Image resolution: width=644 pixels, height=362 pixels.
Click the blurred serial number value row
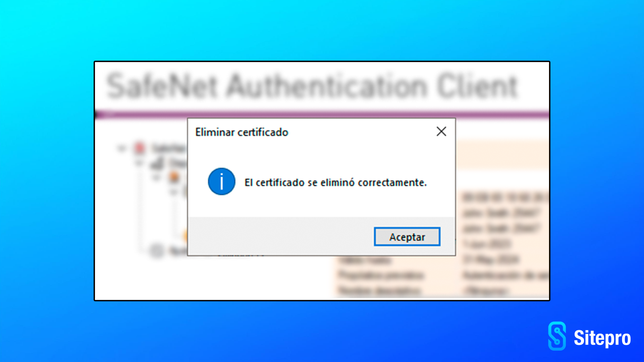tap(505, 197)
